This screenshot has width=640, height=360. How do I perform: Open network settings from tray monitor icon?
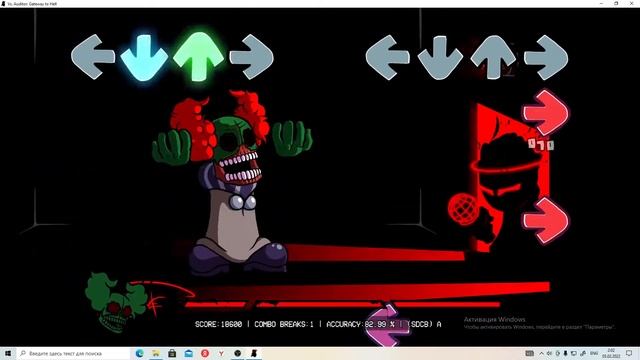tap(573, 353)
